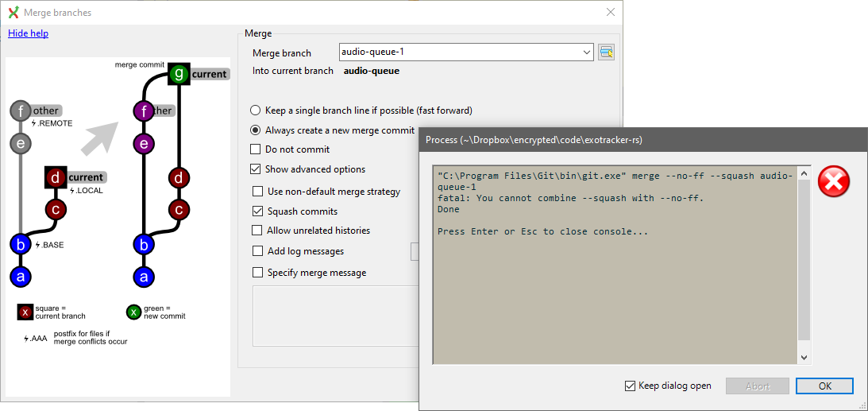Click the browse branch icon beside Merge branch
The width and height of the screenshot is (868, 411).
[x=606, y=52]
